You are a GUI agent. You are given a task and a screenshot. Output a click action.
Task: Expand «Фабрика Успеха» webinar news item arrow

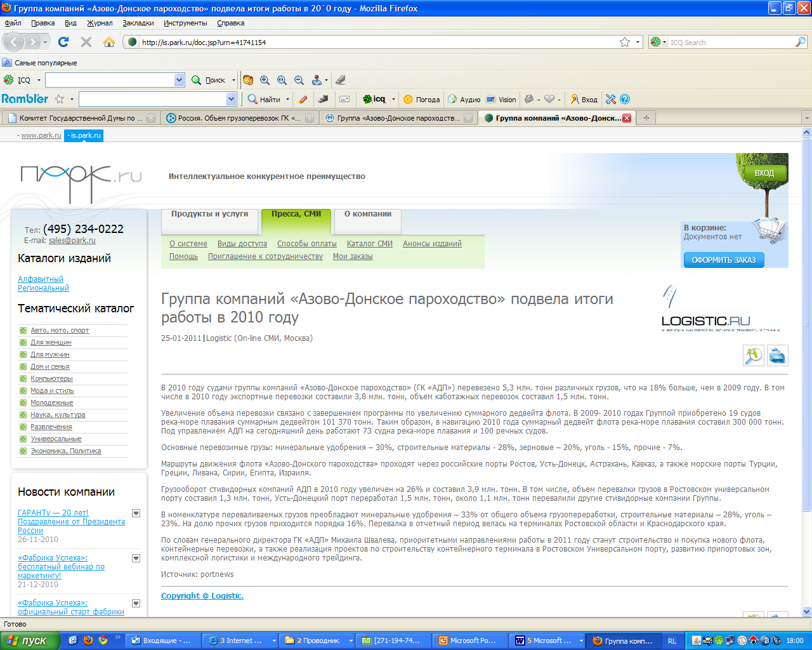pos(136,558)
